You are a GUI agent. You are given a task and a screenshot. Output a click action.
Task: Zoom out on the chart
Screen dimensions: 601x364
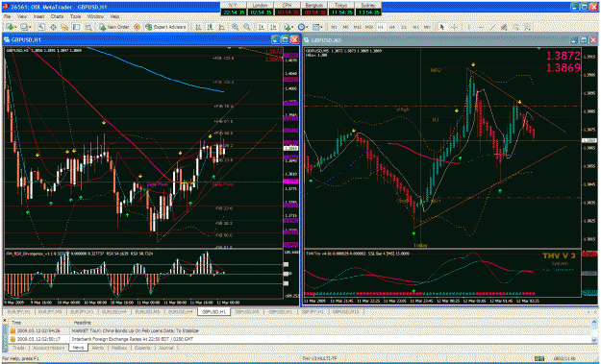[x=247, y=27]
